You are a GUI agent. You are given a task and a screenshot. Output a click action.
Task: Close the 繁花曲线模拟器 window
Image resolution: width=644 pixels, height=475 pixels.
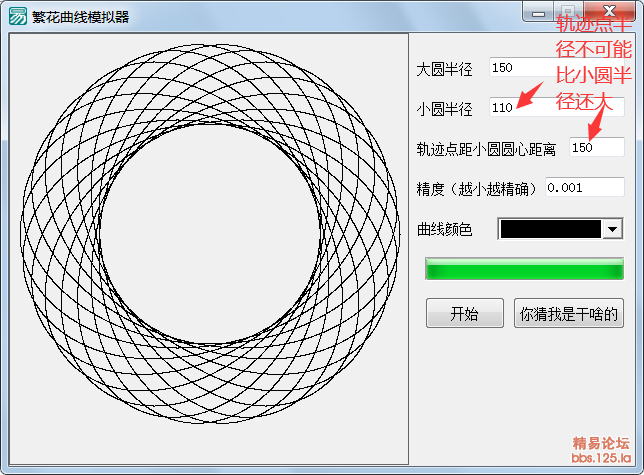[610, 11]
